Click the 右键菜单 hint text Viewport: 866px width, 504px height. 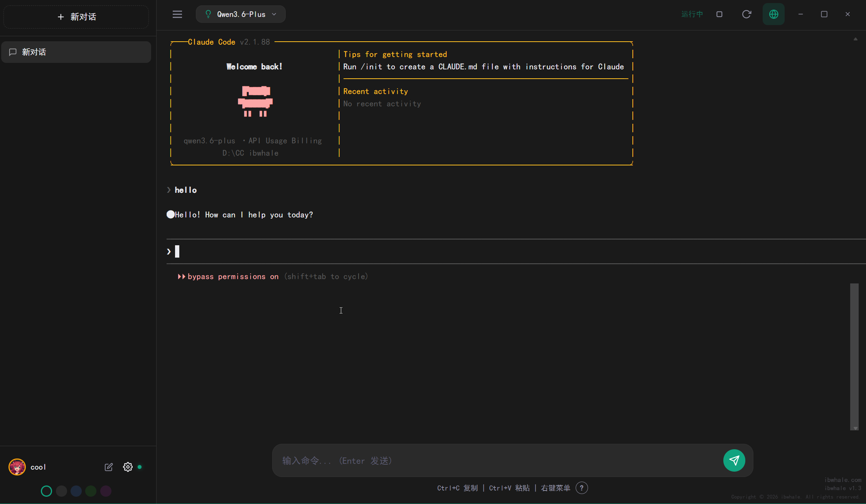[x=555, y=488]
